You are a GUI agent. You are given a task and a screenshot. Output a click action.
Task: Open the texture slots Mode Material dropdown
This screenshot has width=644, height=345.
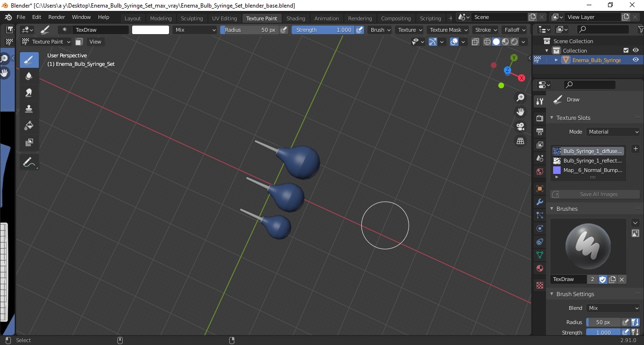click(x=613, y=132)
